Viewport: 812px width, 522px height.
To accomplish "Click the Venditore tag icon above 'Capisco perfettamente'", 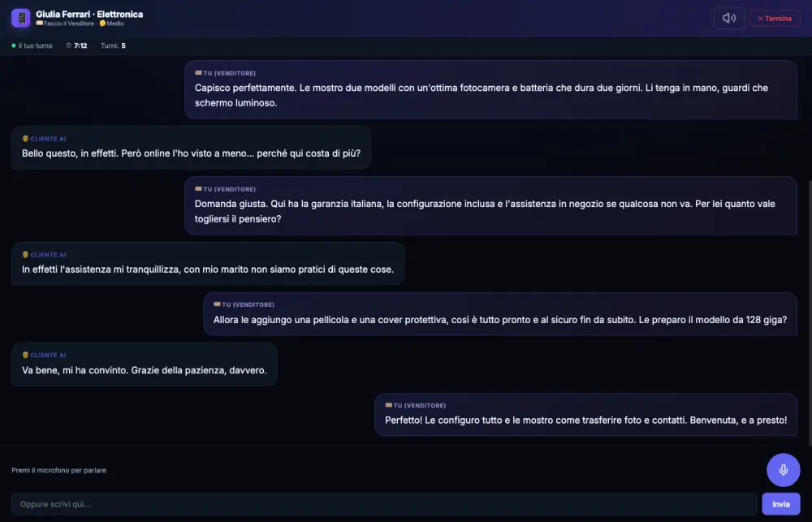I will (198, 73).
